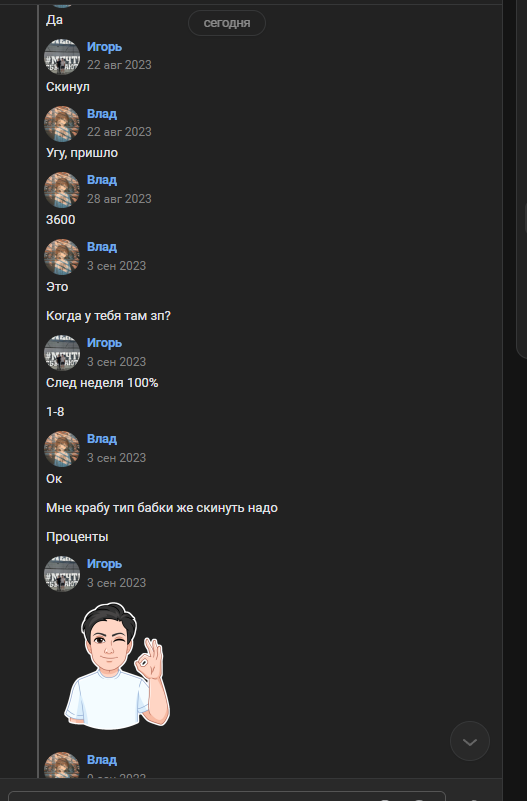The height and width of the screenshot is (801, 527).
Task: Select the 'Когда у тебя там зп?' message
Action: click(108, 316)
